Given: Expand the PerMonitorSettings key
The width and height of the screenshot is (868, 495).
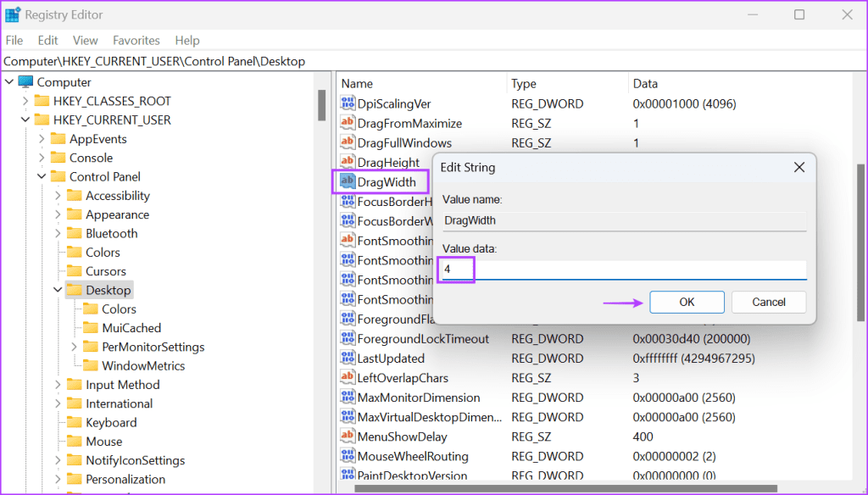Looking at the screenshot, I should click(73, 347).
